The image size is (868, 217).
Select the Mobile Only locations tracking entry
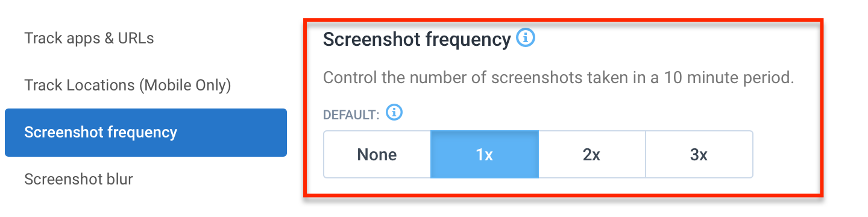[128, 86]
